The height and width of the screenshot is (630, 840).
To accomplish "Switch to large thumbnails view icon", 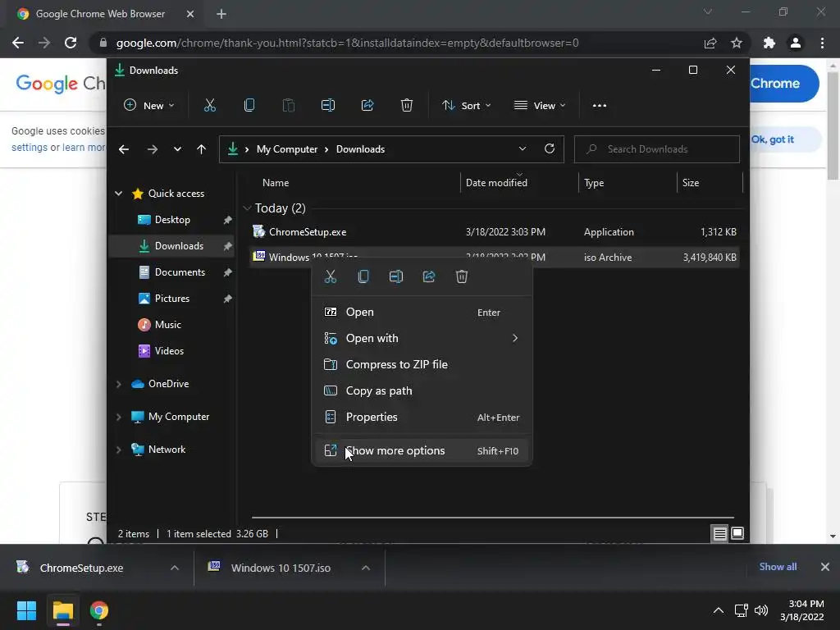I will point(737,533).
